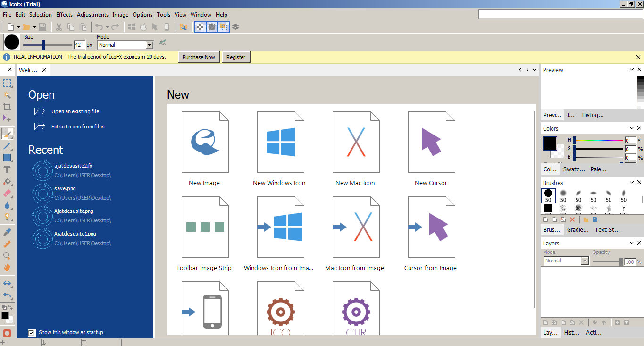Select the blur droplet tool
This screenshot has width=644, height=346.
[7, 205]
